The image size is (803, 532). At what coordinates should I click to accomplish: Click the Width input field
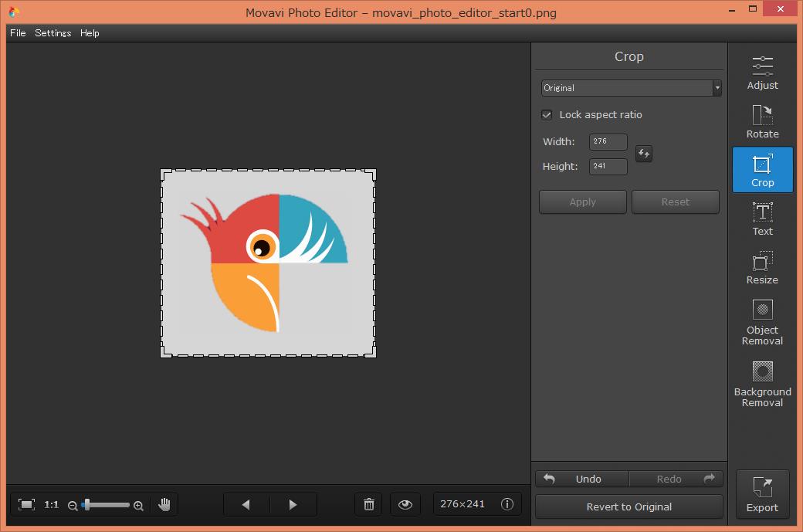608,142
